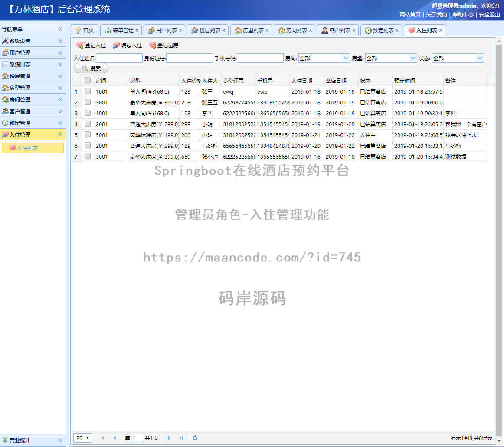Check the row 7 checkbox for 张小帅
Viewport: 504px width, 447px height.
click(x=88, y=157)
